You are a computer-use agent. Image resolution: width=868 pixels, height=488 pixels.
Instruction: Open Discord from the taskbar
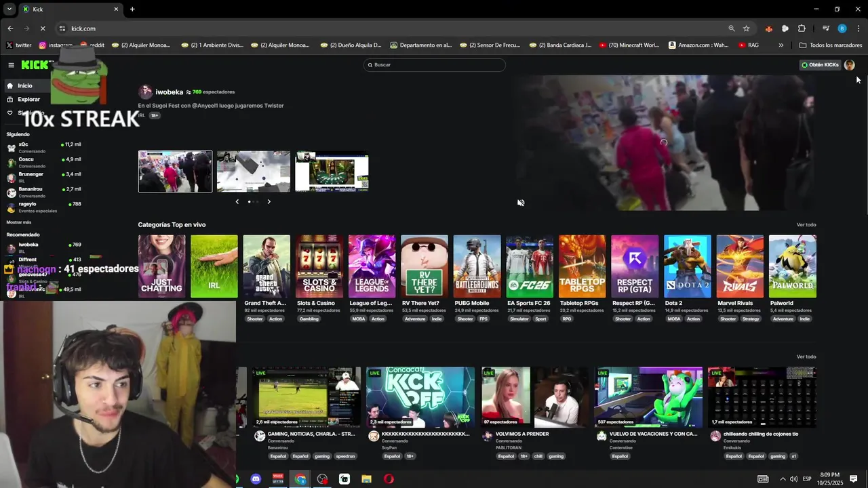point(256,479)
